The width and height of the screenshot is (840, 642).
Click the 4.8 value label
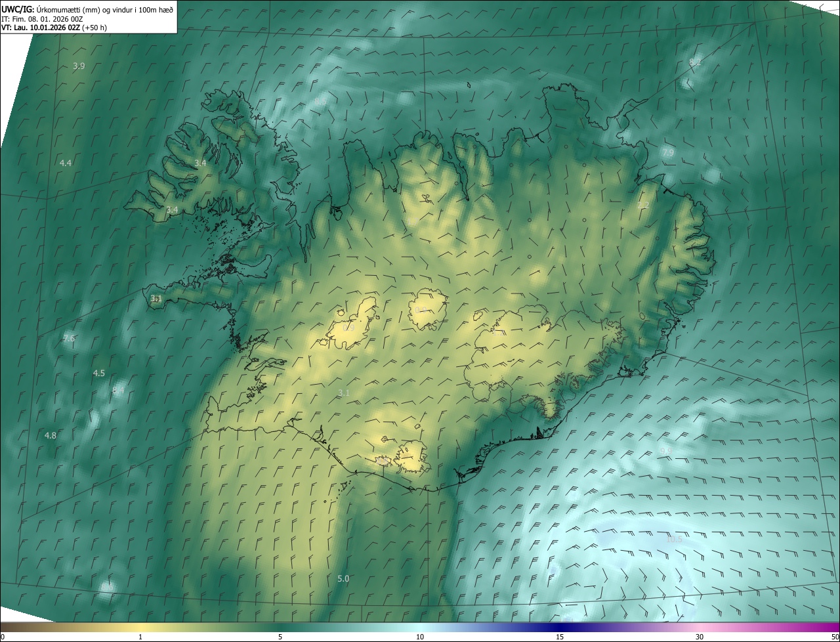click(51, 435)
